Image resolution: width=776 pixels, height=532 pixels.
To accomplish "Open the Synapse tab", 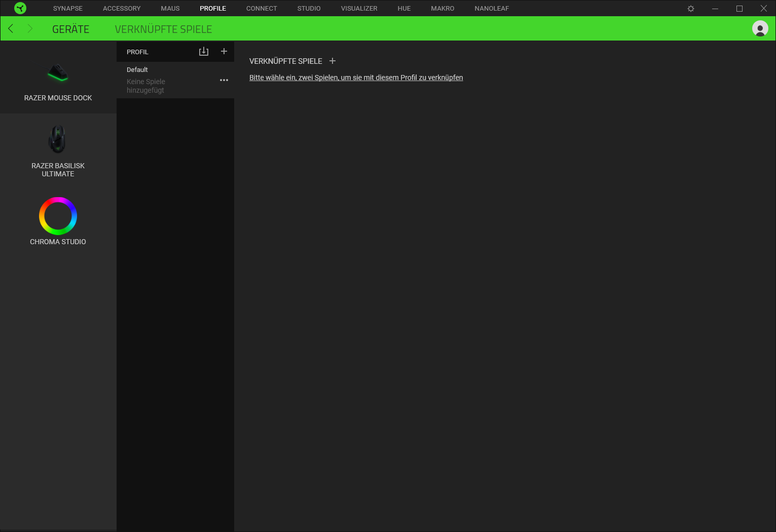I will click(68, 9).
